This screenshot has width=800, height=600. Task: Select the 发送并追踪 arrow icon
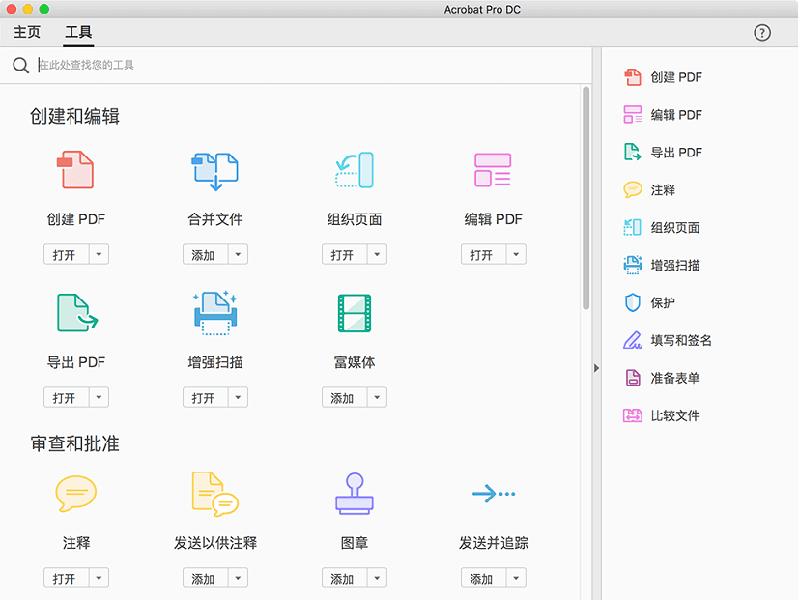pyautogui.click(x=492, y=493)
